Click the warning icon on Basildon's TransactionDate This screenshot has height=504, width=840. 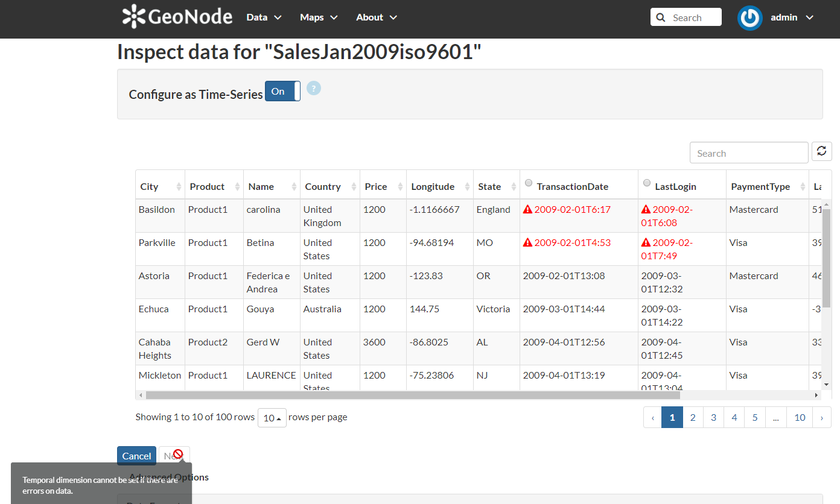[527, 209]
